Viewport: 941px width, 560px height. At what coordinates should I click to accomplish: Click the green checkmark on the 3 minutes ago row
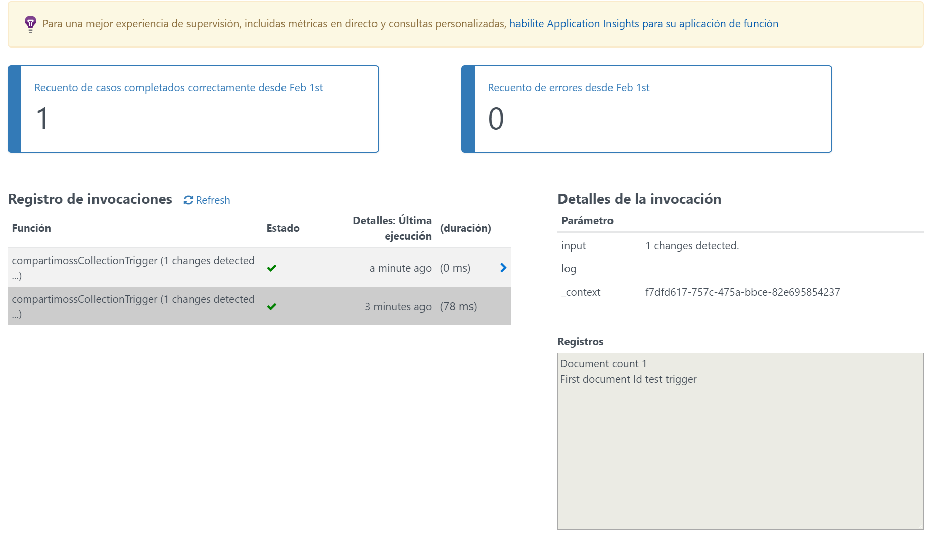(x=272, y=306)
